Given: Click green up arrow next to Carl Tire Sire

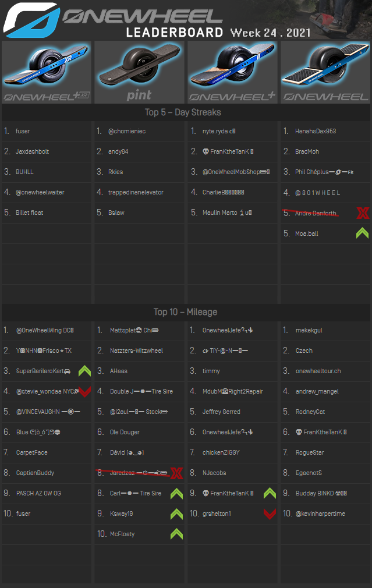Looking at the screenshot, I should tap(176, 493).
